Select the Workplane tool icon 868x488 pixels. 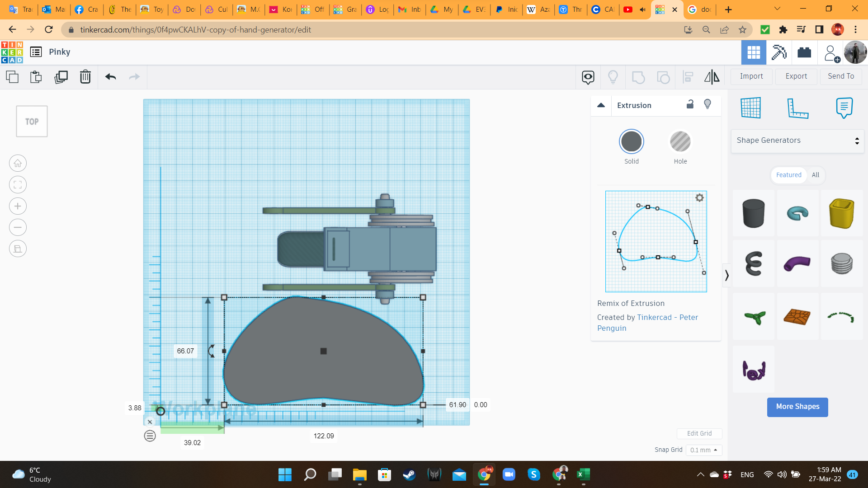751,108
